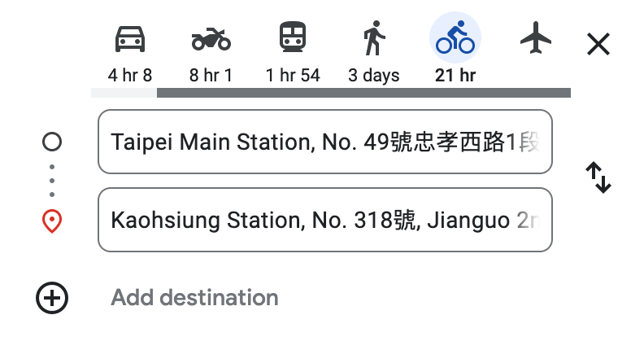Close the directions panel
The image size is (644, 350).
598,44
